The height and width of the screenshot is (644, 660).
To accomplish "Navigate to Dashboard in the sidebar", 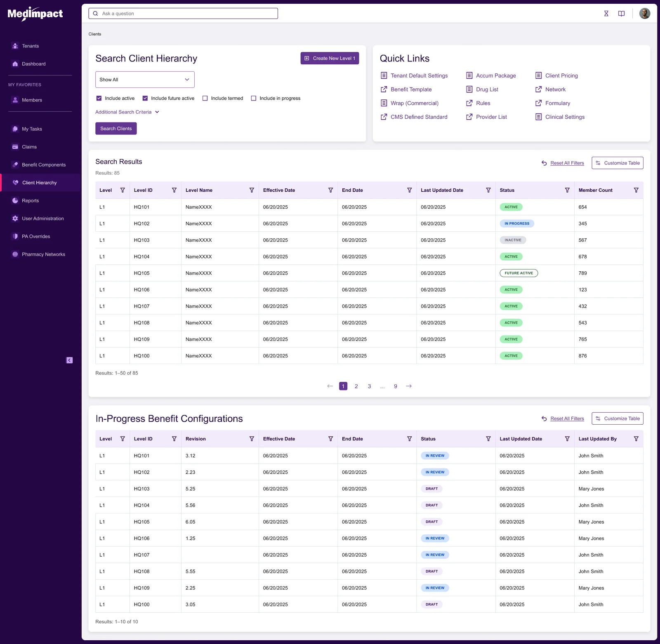I will (34, 64).
